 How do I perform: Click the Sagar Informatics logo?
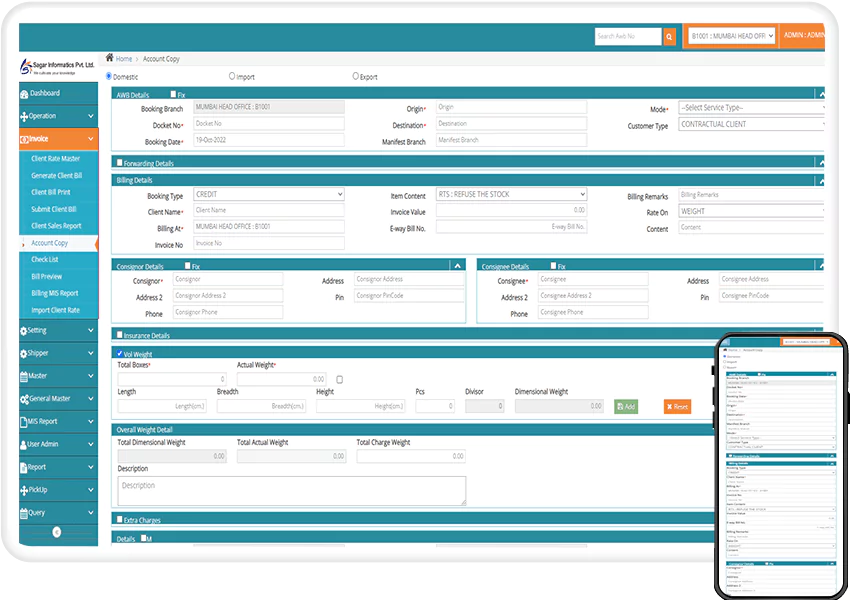(57, 67)
